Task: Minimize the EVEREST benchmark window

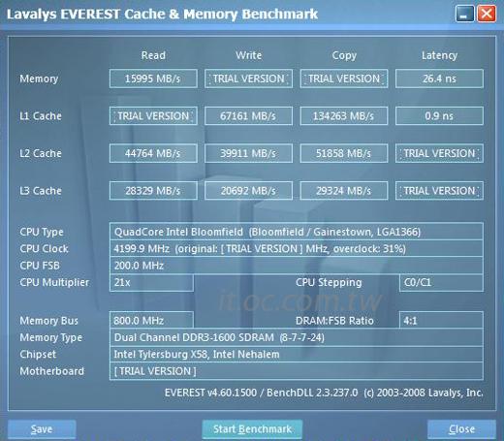Action: coord(464,14)
